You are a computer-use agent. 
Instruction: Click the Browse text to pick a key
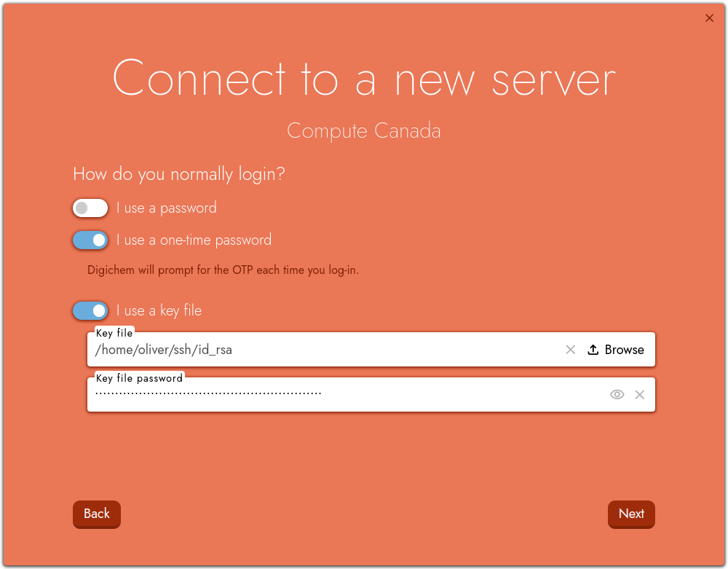624,350
